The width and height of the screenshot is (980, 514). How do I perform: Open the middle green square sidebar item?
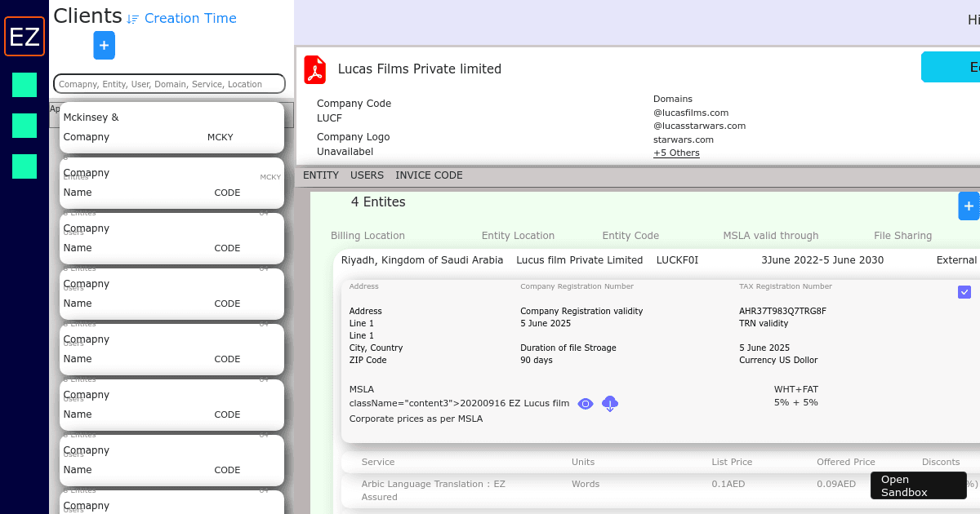pyautogui.click(x=24, y=126)
